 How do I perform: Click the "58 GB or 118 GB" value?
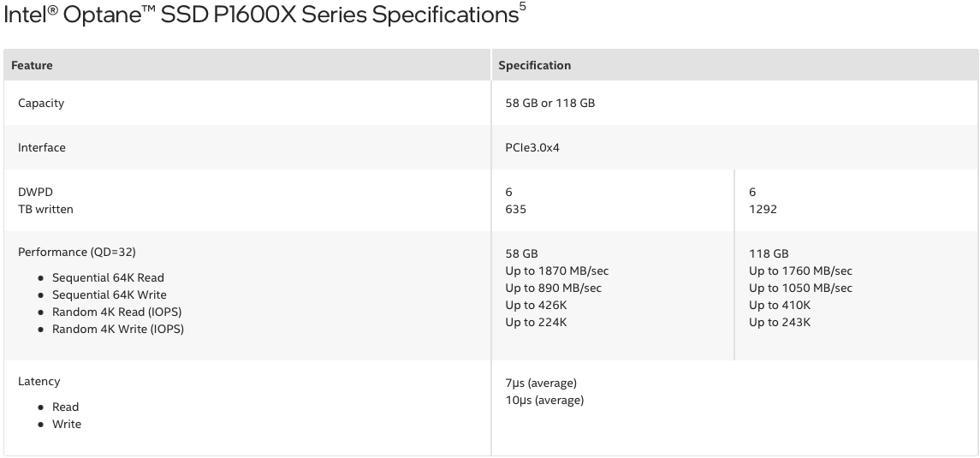pos(549,103)
